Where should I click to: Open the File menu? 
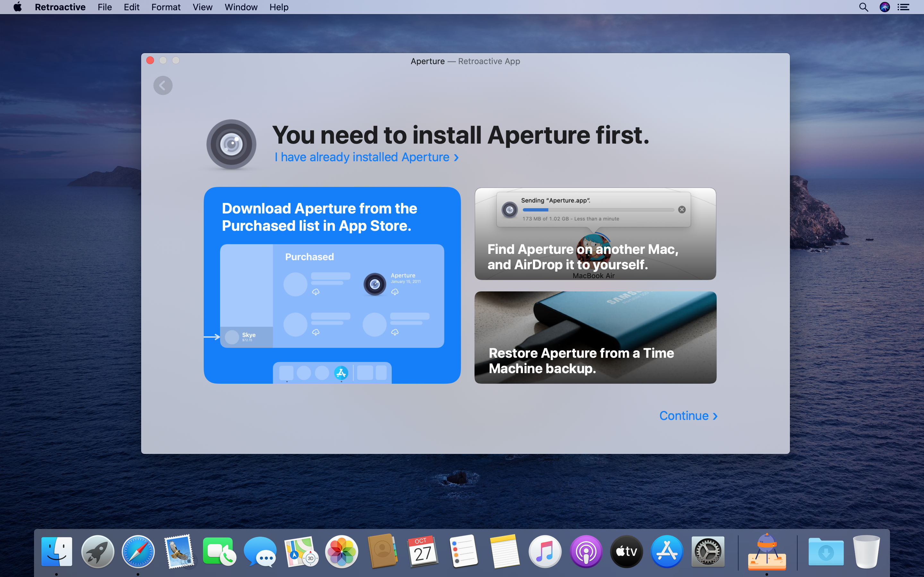(x=104, y=7)
